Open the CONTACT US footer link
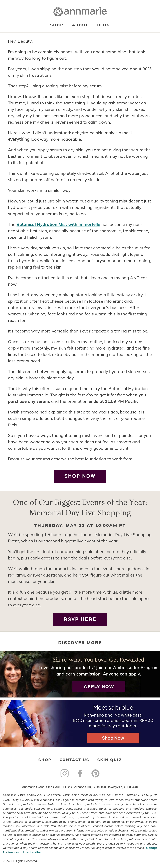160x868 pixels. tap(74, 760)
